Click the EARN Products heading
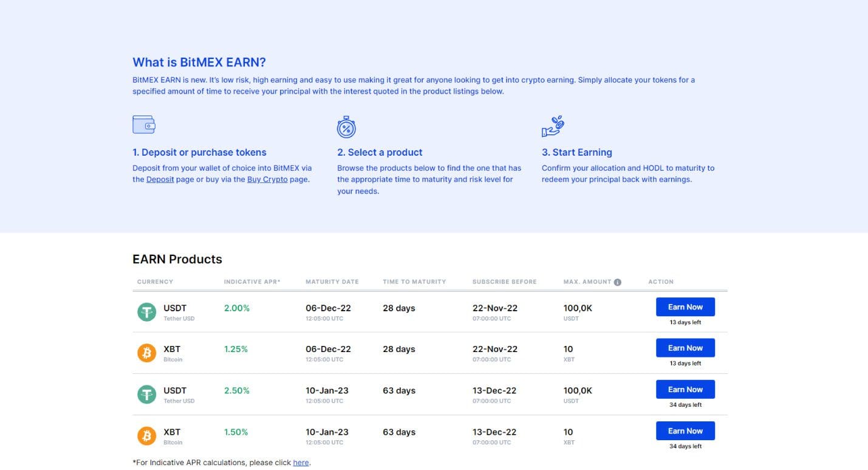Viewport: 868px width, 470px height. pos(177,260)
